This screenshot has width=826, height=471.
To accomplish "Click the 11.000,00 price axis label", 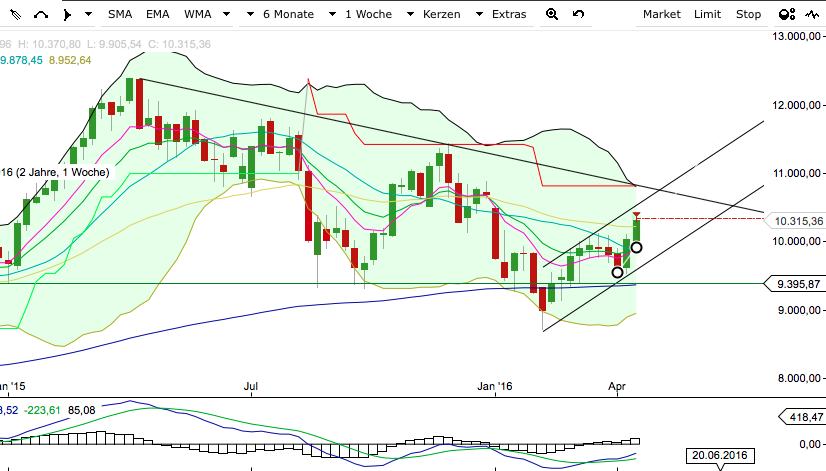I will (x=796, y=173).
